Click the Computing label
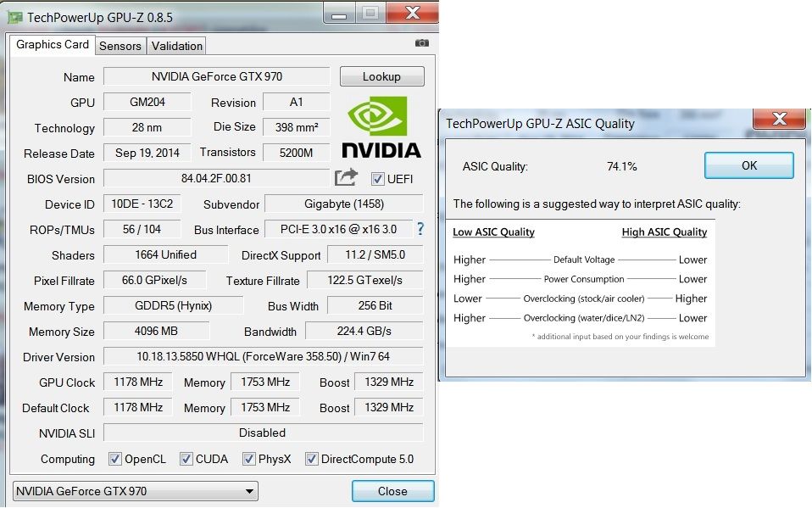 pos(67,460)
